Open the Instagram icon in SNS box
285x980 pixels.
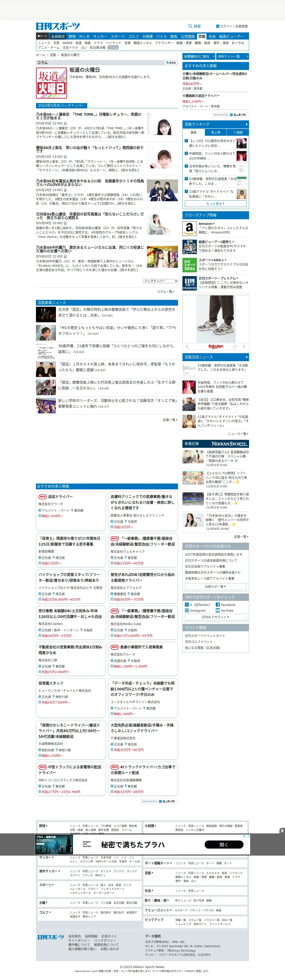[x=187, y=610]
